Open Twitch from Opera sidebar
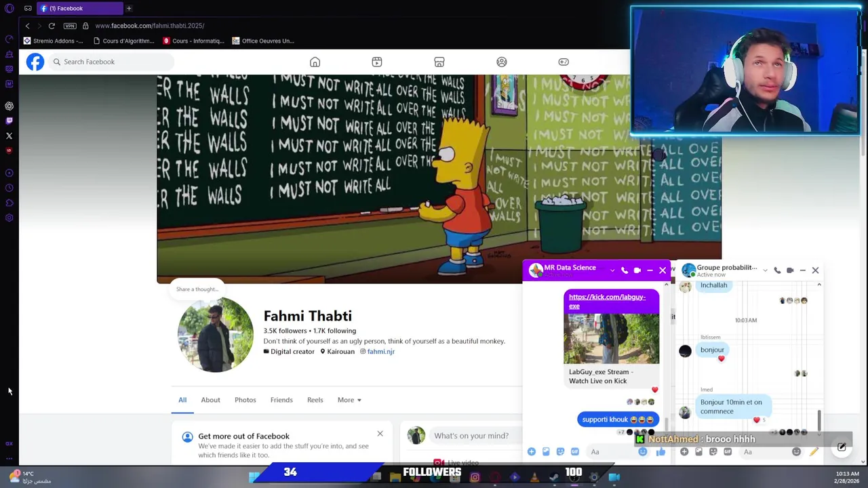This screenshot has height=488, width=868. (9, 121)
